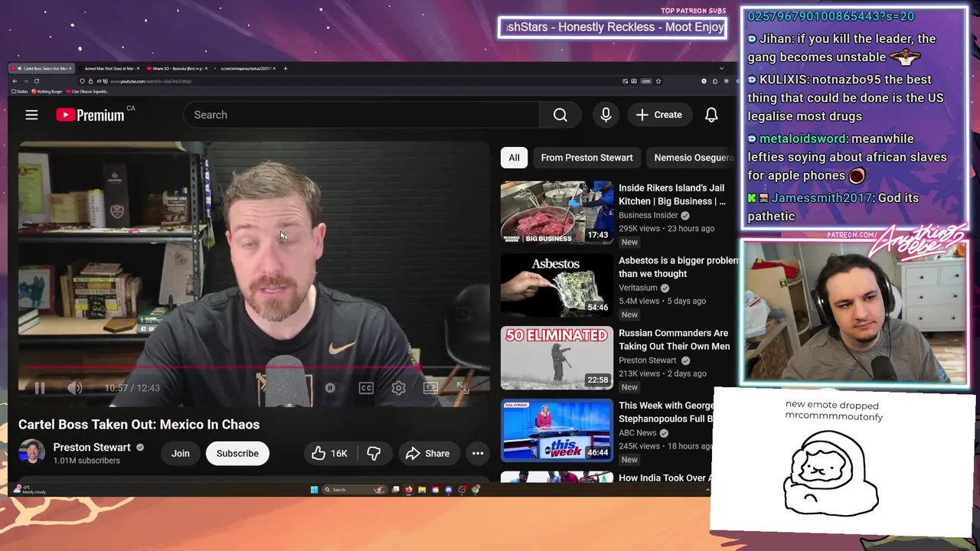Click Jamessmith2017 chat message
Image resolution: width=980 pixels, height=551 pixels.
(x=833, y=207)
